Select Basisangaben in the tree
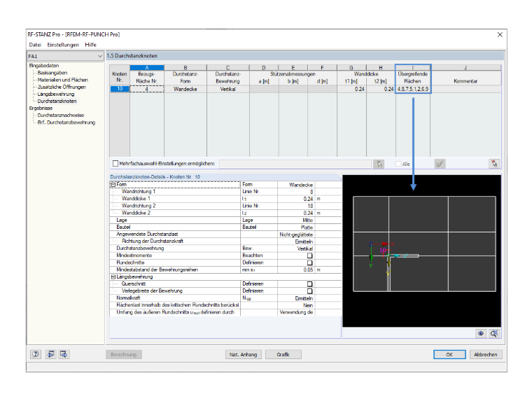Viewport: 532px width, 399px height. pyautogui.click(x=52, y=73)
